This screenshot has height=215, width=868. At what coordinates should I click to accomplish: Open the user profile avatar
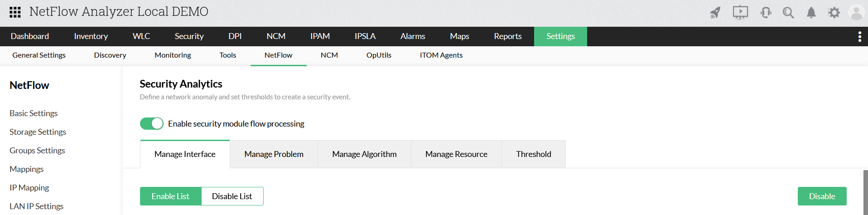[x=856, y=13]
